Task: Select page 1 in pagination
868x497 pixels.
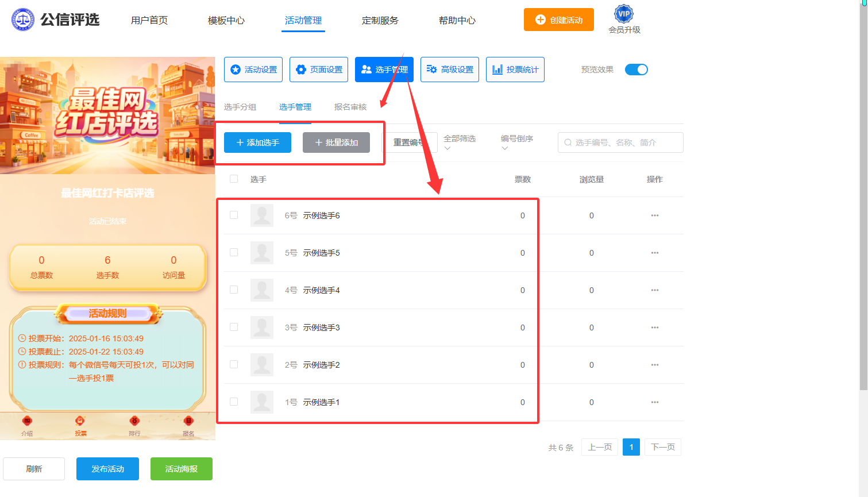Action: click(x=631, y=447)
